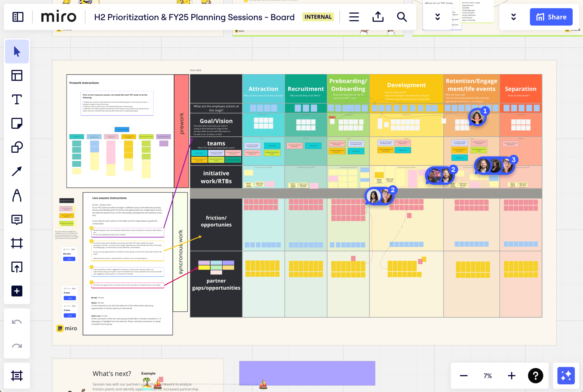The image size is (583, 392).
Task: Click the blue Share button
Action: click(551, 17)
